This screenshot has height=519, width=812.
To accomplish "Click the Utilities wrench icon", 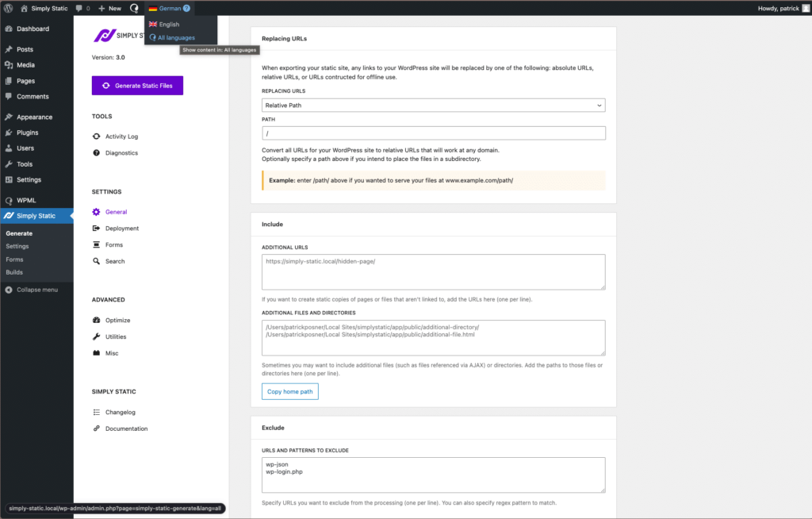I will 96,336.
